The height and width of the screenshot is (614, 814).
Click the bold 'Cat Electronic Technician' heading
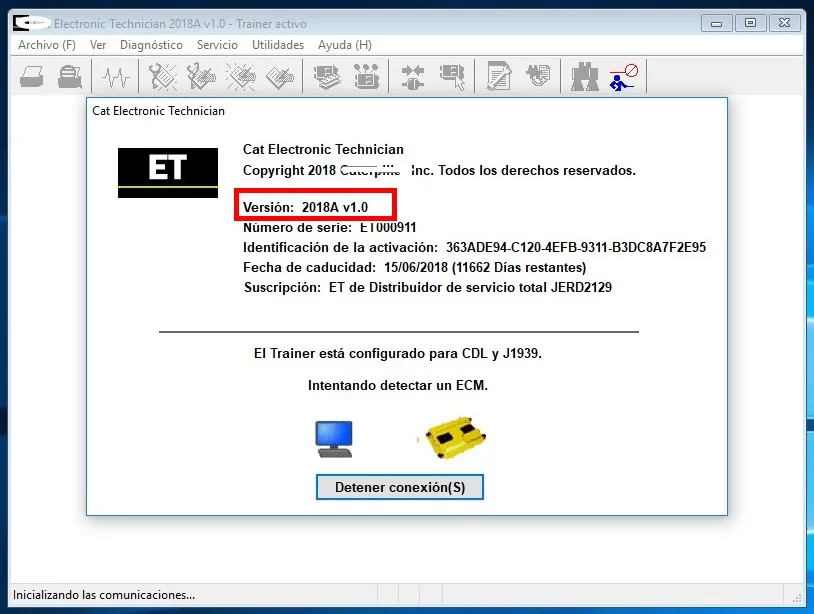(323, 149)
